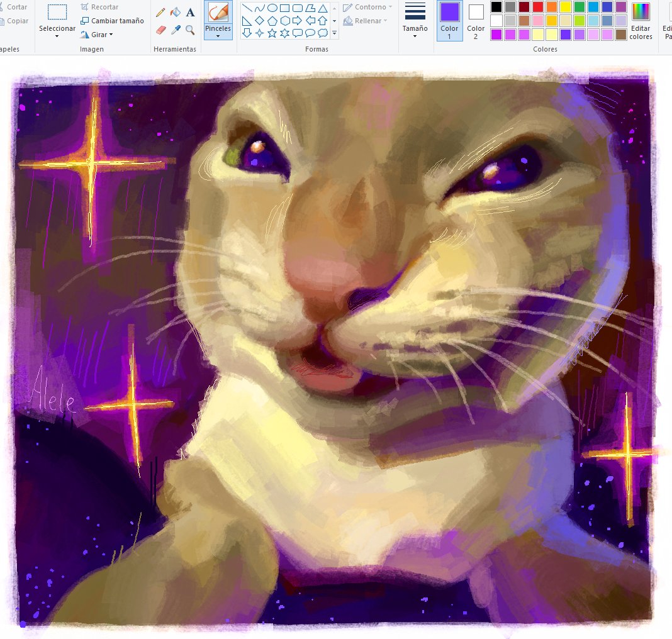Choose the Hexagon shape
Screen dimensions: 672x639
click(284, 21)
